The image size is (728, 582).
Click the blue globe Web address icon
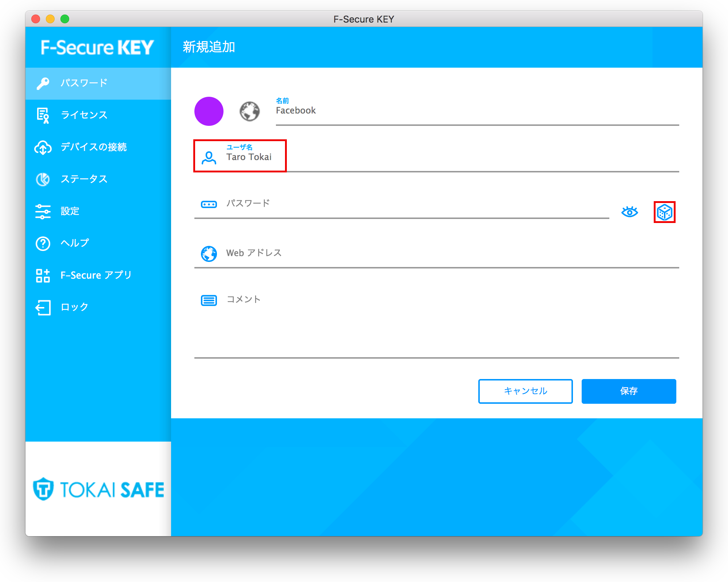pyautogui.click(x=209, y=254)
